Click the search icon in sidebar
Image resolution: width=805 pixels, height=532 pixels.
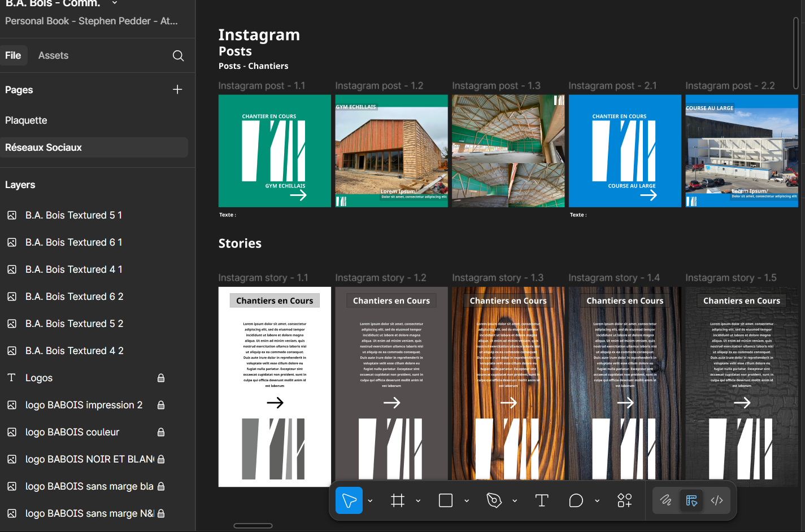coord(178,55)
